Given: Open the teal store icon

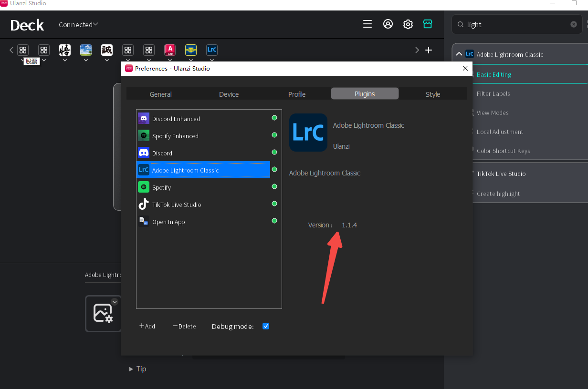Looking at the screenshot, I should point(428,24).
